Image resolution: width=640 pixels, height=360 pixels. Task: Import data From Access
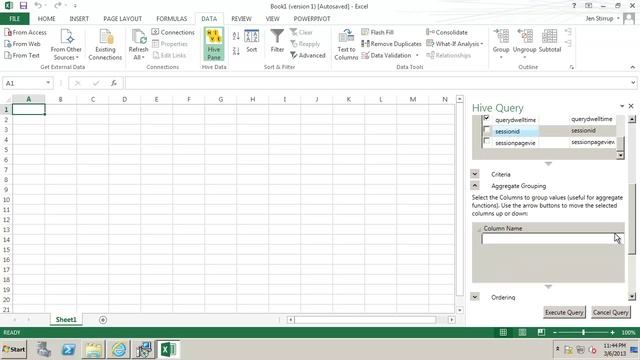[x=25, y=32]
